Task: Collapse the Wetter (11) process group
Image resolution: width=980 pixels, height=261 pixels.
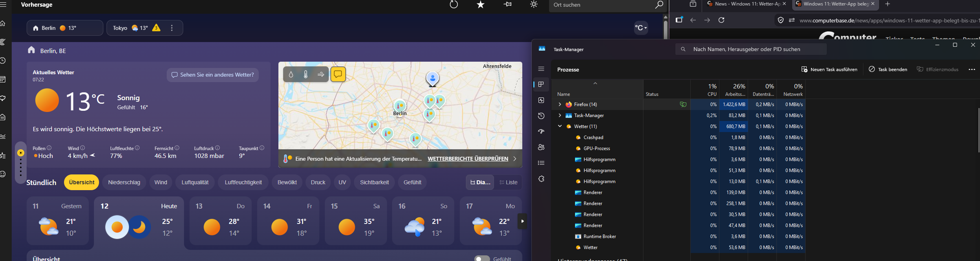Action: [x=560, y=127]
